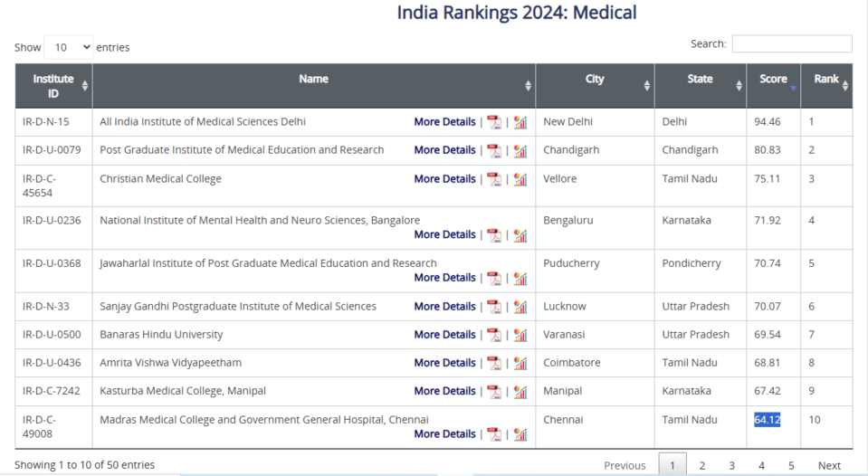Viewport: 868px width, 476px height.
Task: Open More Details for Jawaharlal Institute
Action: 445,277
